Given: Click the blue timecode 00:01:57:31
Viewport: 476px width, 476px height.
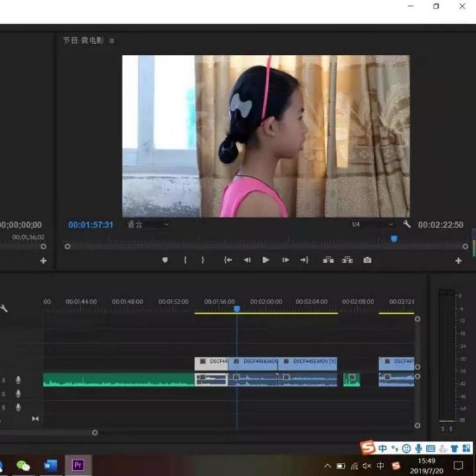Looking at the screenshot, I should coord(91,225).
